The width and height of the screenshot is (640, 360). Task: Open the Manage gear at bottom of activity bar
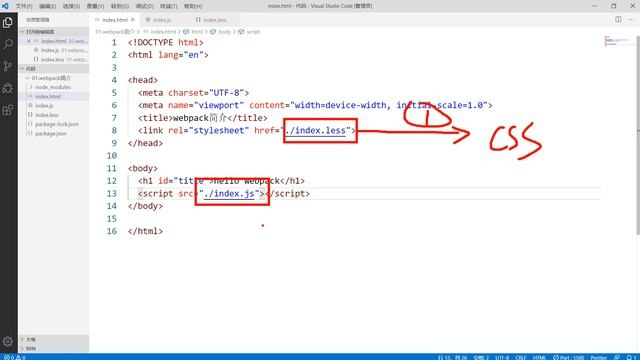8,341
